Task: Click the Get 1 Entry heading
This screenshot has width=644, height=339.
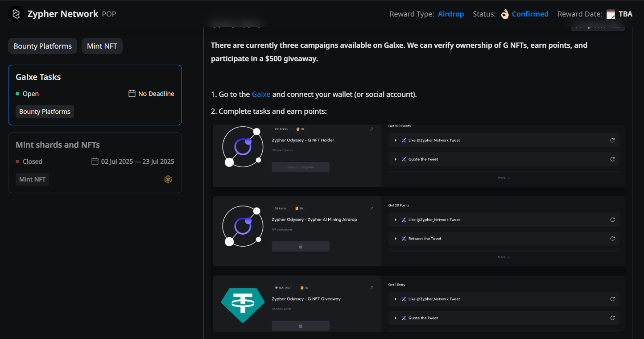Action: (x=397, y=285)
